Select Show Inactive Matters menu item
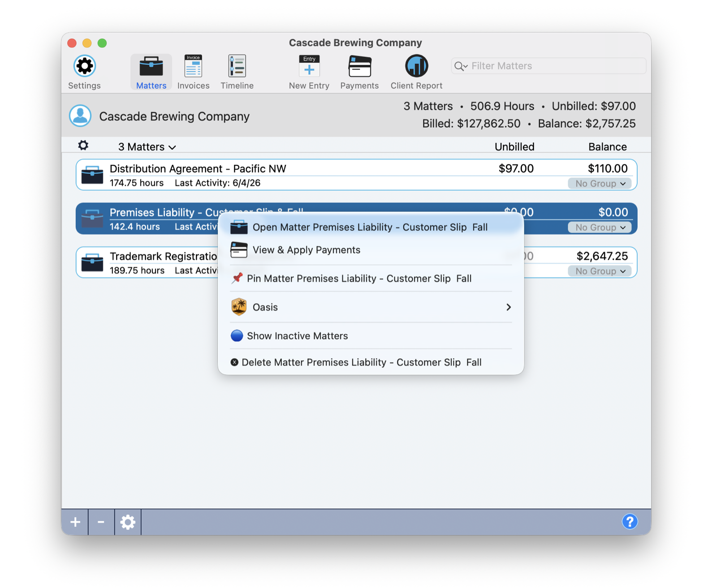The height and width of the screenshot is (588, 717). [x=371, y=336]
